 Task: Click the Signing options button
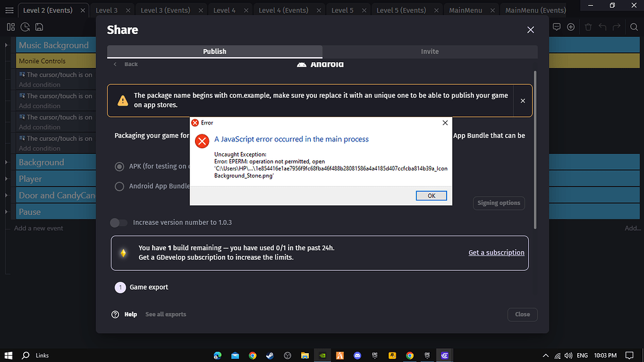tap(499, 203)
